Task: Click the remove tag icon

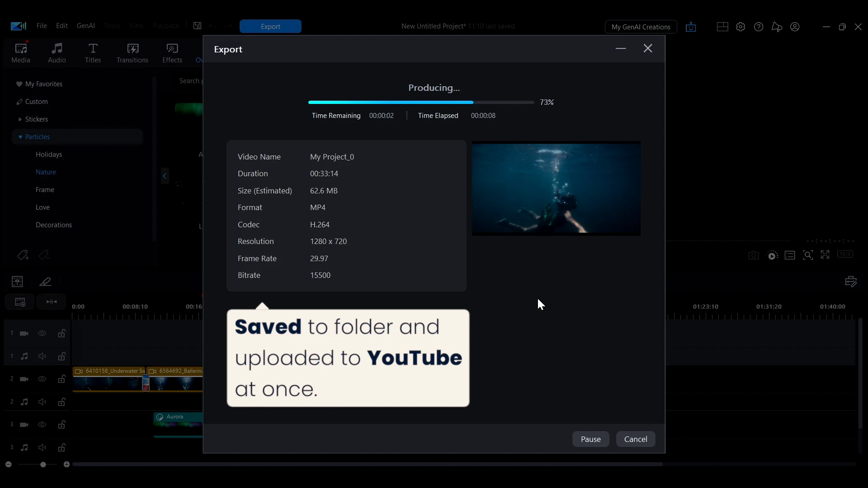Action: [x=44, y=255]
